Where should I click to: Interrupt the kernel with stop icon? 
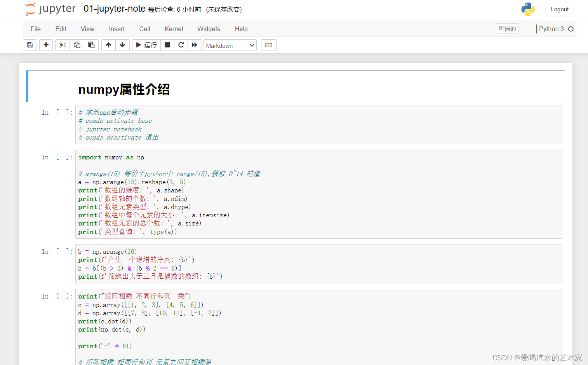[167, 45]
